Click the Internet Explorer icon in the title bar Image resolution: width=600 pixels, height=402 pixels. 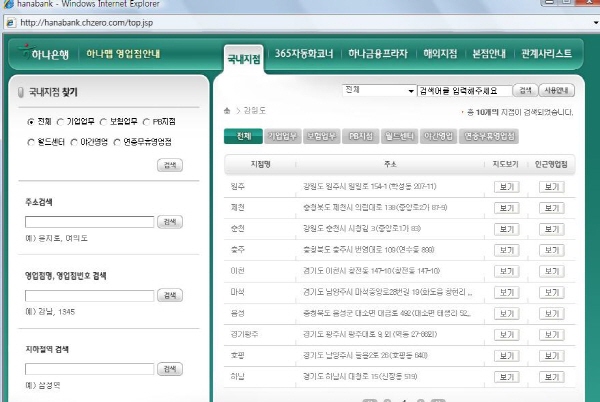coord(9,5)
